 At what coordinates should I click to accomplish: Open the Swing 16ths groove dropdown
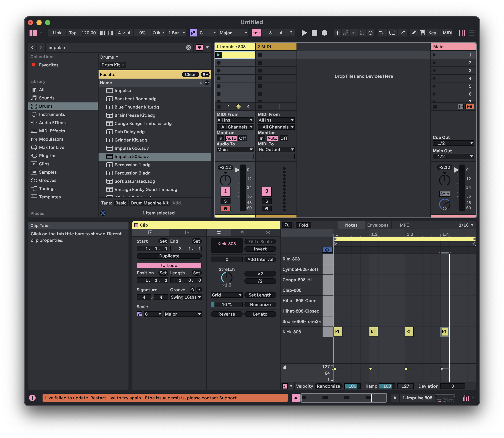point(186,297)
